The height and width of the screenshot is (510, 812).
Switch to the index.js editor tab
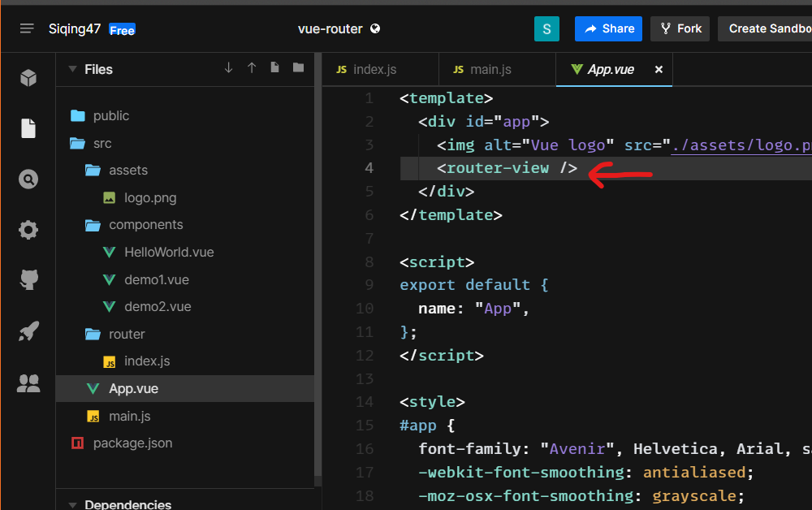(379, 69)
